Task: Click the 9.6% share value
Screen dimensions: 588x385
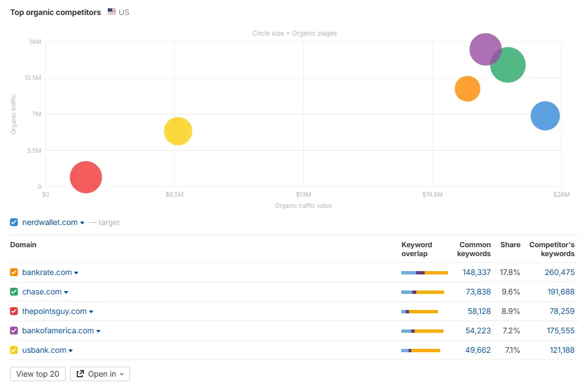Action: point(511,292)
